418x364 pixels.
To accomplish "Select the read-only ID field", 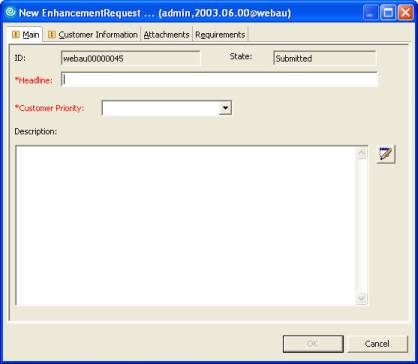I will [131, 58].
